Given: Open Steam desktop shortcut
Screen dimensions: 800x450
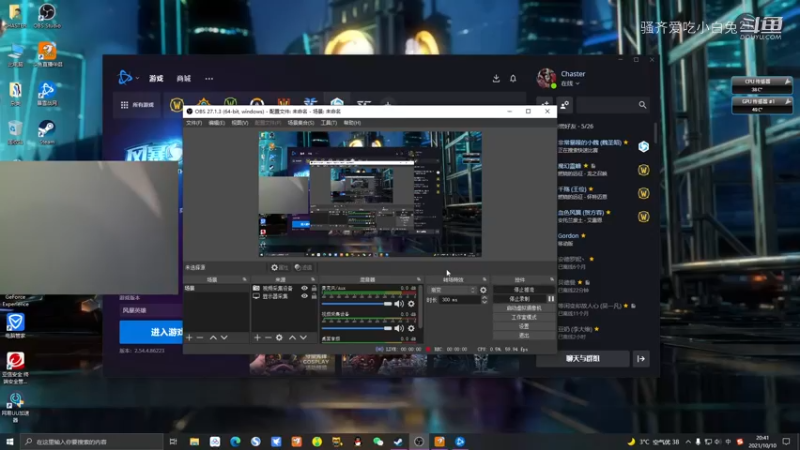Looking at the screenshot, I should tap(47, 133).
